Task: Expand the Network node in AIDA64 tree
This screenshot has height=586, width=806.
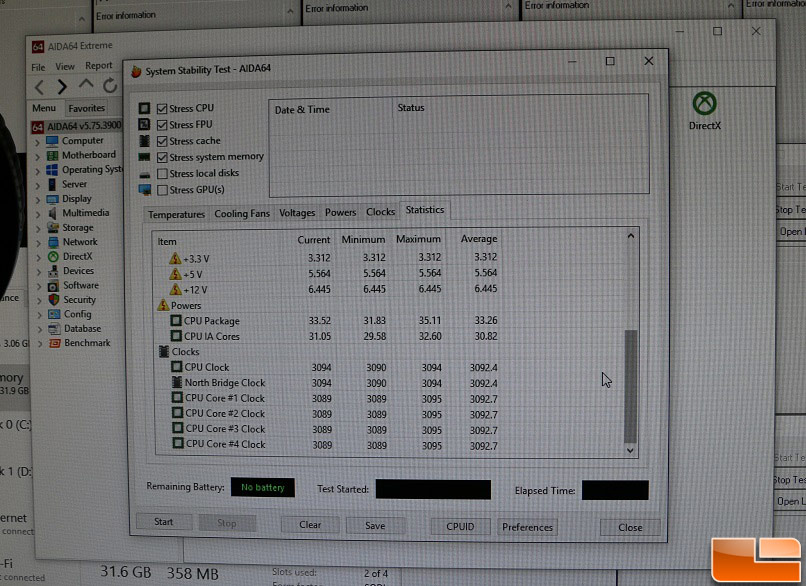Action: coord(38,243)
